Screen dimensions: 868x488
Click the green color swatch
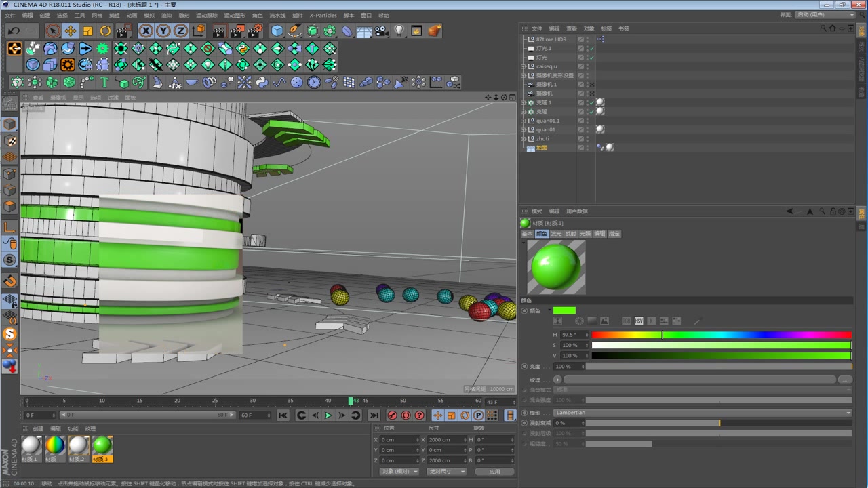pos(564,310)
